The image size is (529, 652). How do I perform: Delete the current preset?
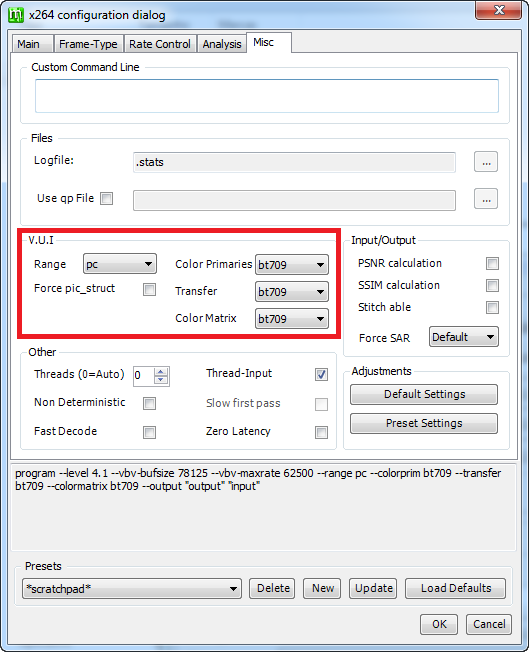click(x=272, y=588)
